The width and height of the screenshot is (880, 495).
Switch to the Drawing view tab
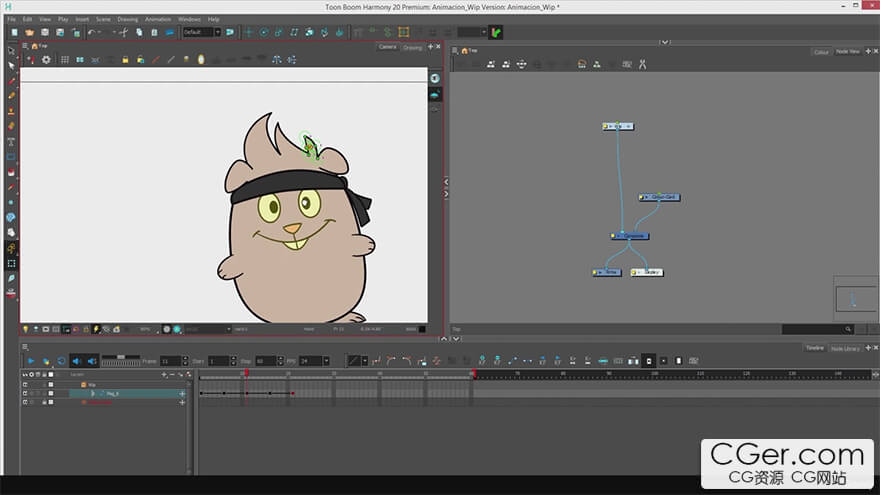click(412, 47)
